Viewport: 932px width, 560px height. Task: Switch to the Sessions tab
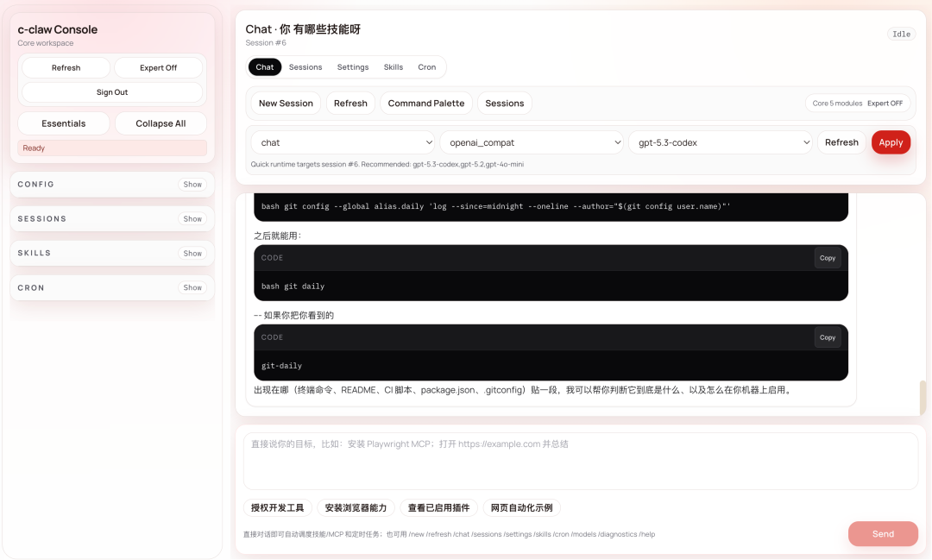306,66
